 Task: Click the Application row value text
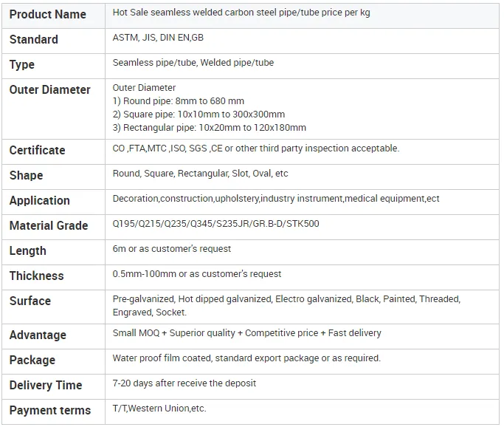[x=275, y=199]
